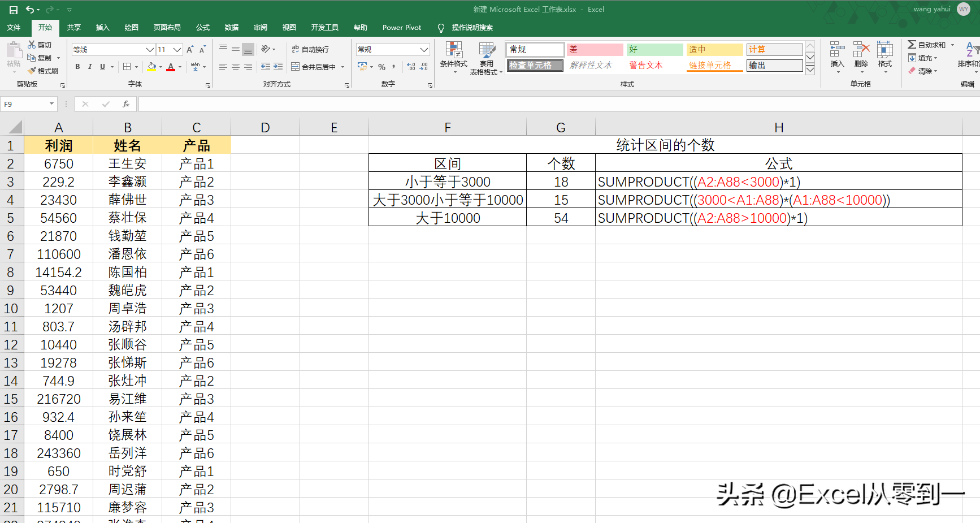Click the Increase Indent icon
980x523 pixels.
point(278,67)
